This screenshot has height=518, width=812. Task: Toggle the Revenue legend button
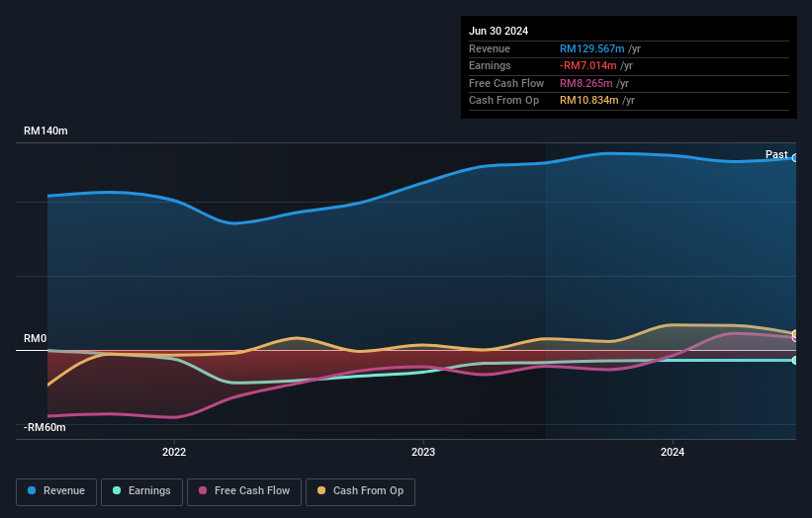tap(56, 491)
